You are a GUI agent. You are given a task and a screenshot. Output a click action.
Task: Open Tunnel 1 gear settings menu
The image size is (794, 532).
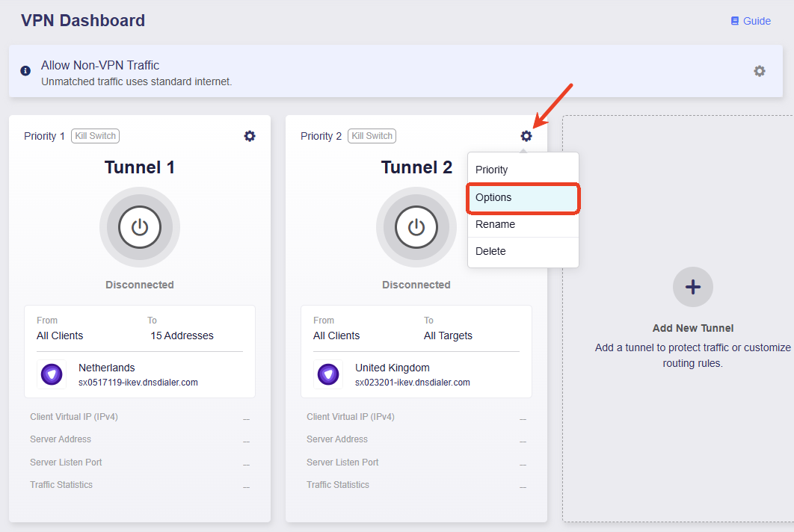(250, 136)
